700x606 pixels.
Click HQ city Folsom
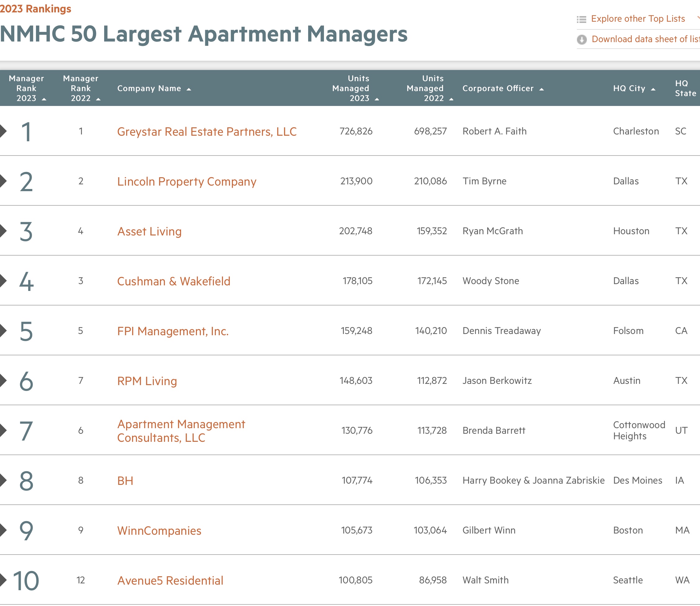pos(628,331)
